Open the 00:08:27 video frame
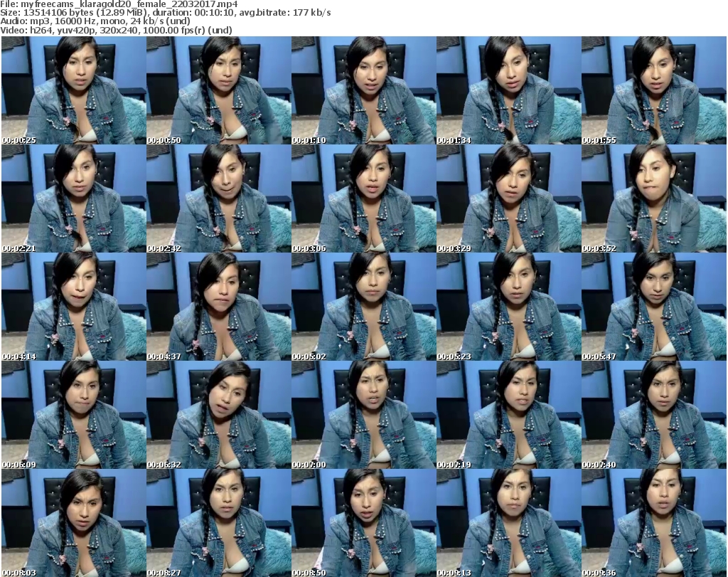The width and height of the screenshot is (728, 577). (x=219, y=523)
